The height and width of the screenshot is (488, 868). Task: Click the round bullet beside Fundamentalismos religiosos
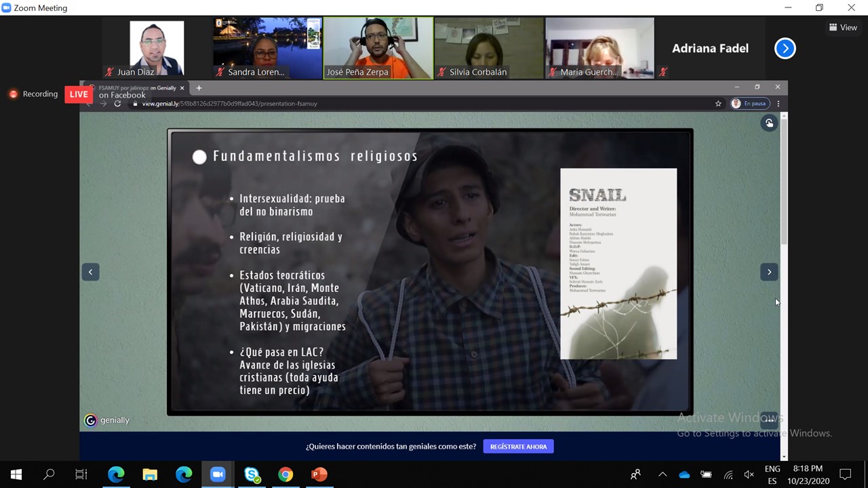(x=199, y=157)
